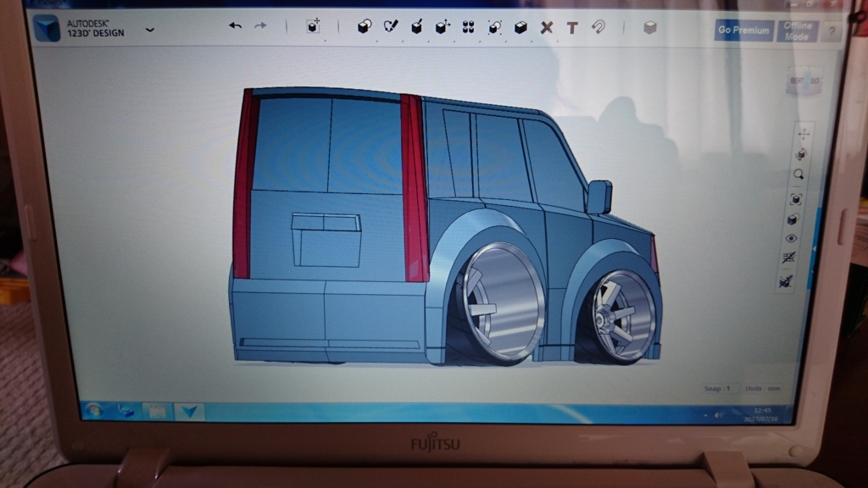Undo the last action
The image size is (868, 488).
[x=236, y=26]
